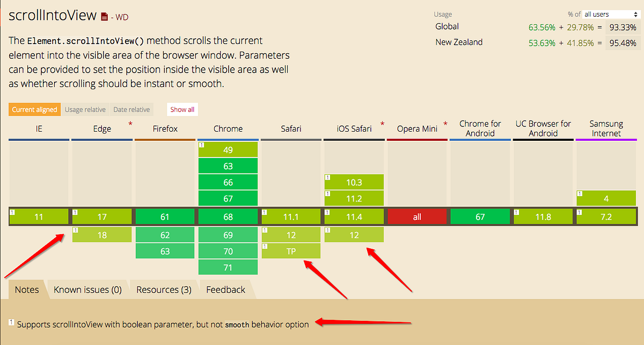Screen dimensions: 644x345
Task: Follow the WD specification link
Action: tap(122, 17)
